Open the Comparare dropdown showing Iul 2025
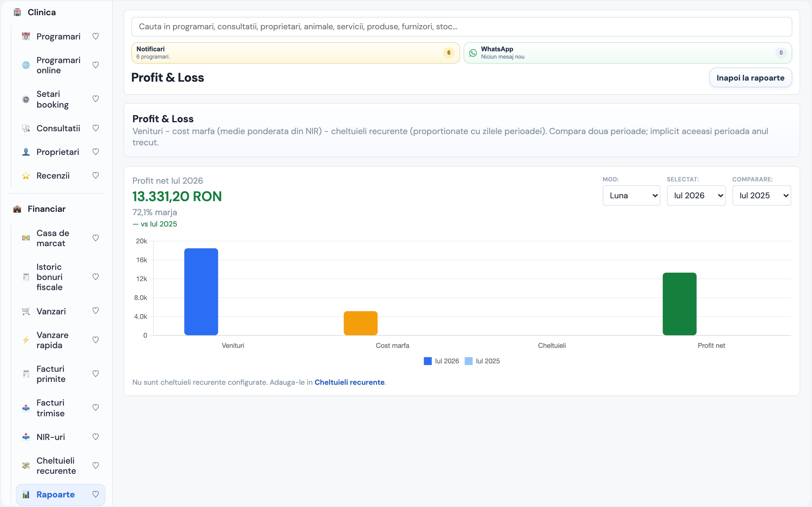This screenshot has height=507, width=812. (x=761, y=195)
